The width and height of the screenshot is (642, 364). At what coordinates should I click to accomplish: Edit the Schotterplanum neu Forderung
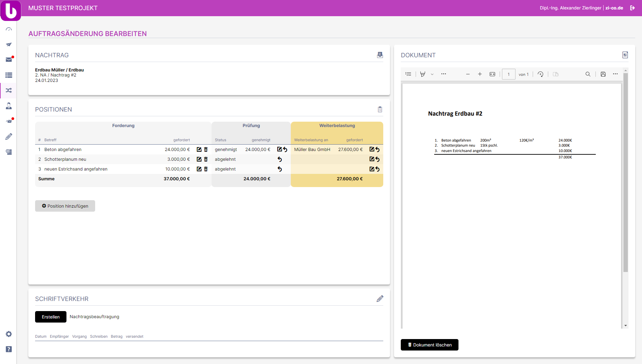click(199, 159)
